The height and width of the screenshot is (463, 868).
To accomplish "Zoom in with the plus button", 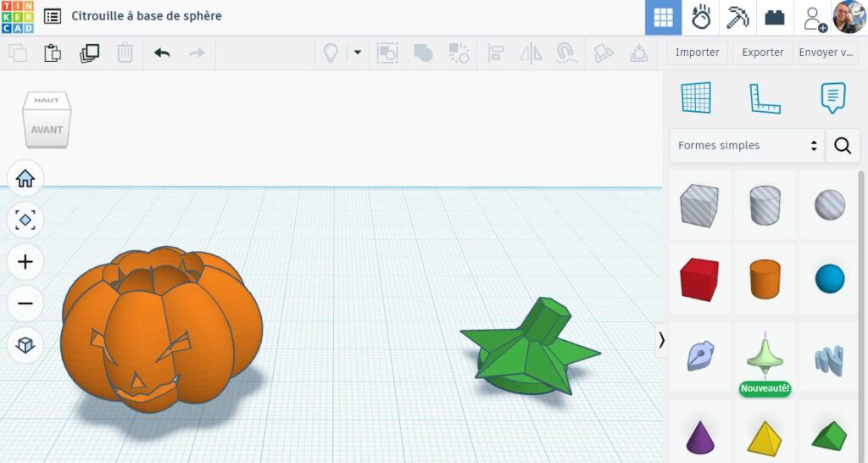I will [x=25, y=262].
